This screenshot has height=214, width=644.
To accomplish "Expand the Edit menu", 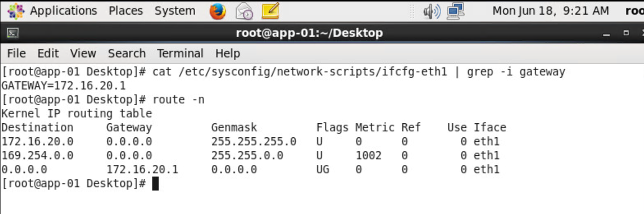I will click(x=48, y=53).
